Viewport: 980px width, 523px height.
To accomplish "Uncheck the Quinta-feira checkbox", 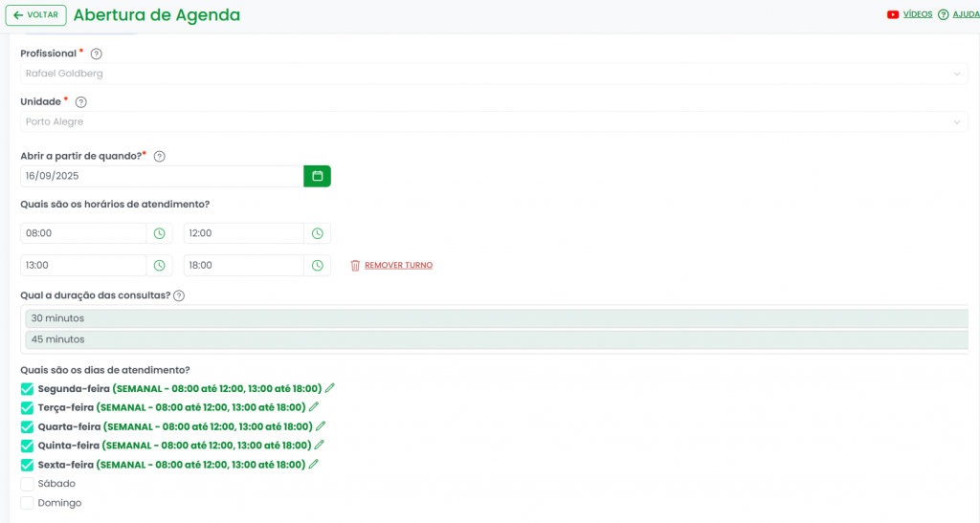I will tap(27, 446).
